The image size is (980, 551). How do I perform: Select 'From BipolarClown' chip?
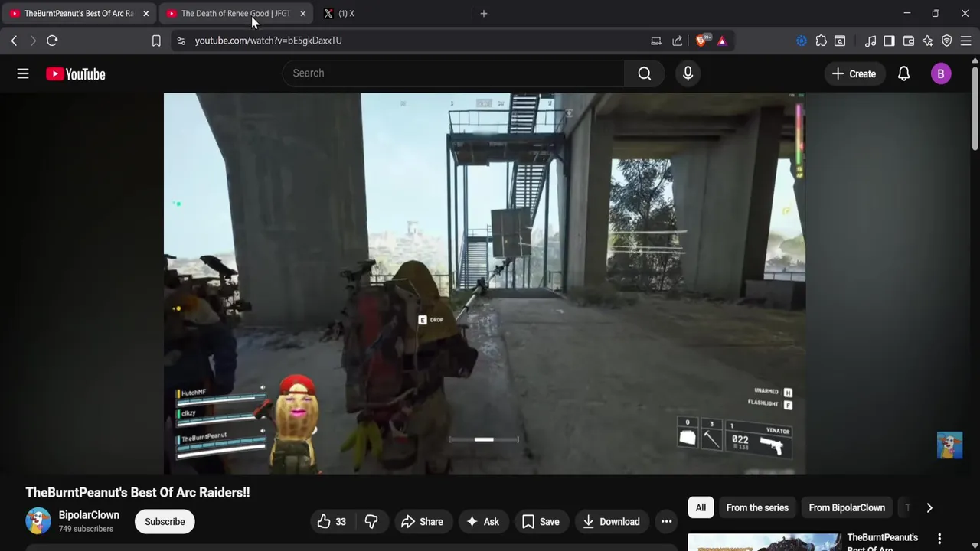tap(847, 507)
